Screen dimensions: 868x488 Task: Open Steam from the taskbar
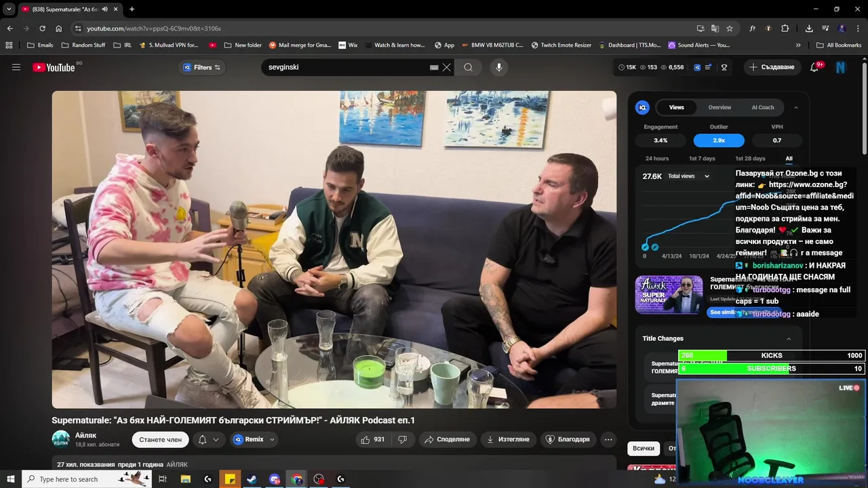point(252,479)
